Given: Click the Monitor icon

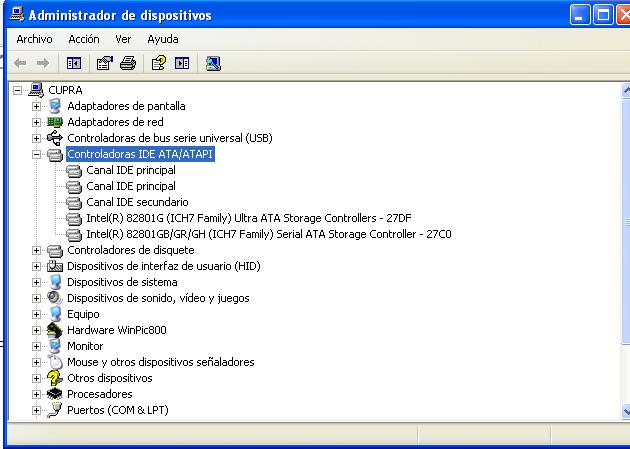Looking at the screenshot, I should (55, 346).
